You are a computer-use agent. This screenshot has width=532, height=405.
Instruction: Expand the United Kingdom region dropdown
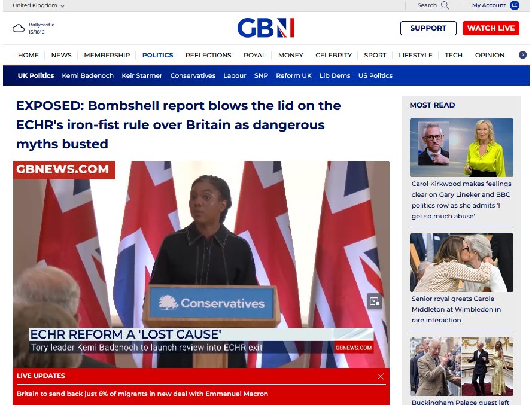39,5
